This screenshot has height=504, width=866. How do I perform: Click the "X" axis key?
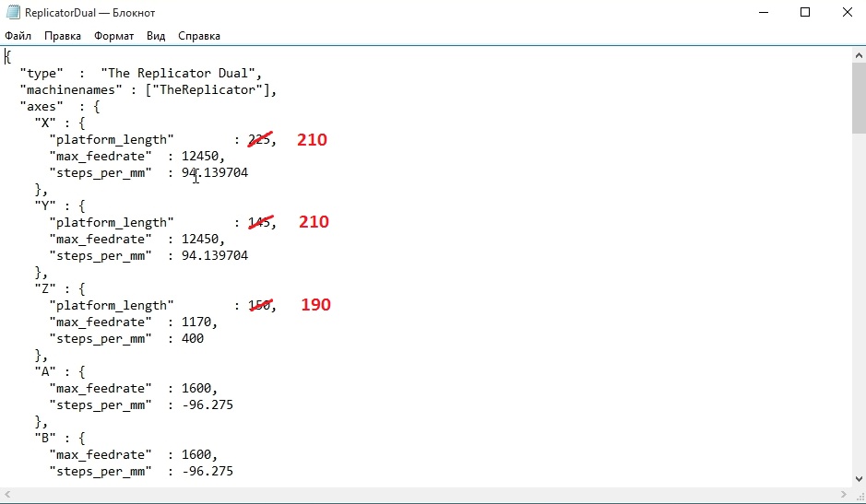pyautogui.click(x=45, y=123)
